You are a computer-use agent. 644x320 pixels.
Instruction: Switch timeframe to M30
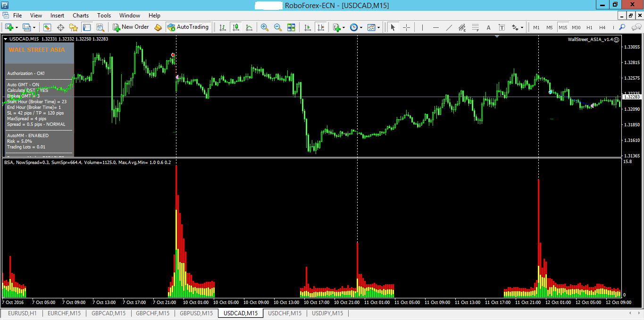[x=576, y=27]
